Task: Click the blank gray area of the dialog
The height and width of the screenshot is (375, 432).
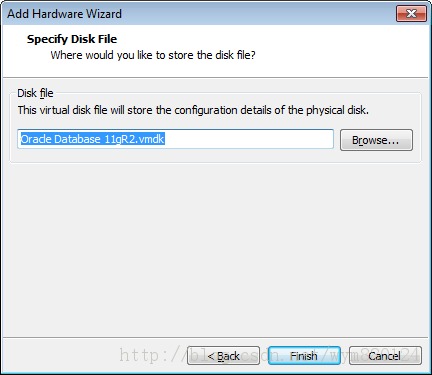Action: pyautogui.click(x=216, y=250)
